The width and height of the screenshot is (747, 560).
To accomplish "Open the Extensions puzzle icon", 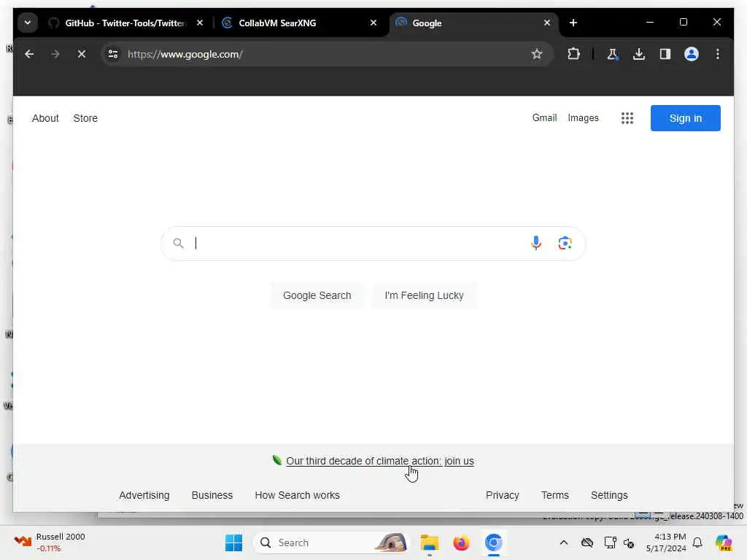I will click(573, 54).
